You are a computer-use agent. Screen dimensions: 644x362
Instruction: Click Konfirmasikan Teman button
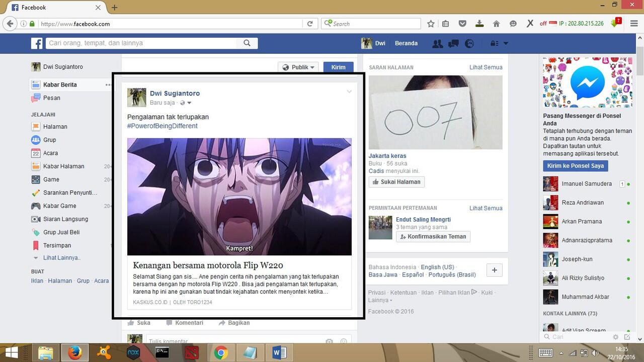(x=433, y=237)
